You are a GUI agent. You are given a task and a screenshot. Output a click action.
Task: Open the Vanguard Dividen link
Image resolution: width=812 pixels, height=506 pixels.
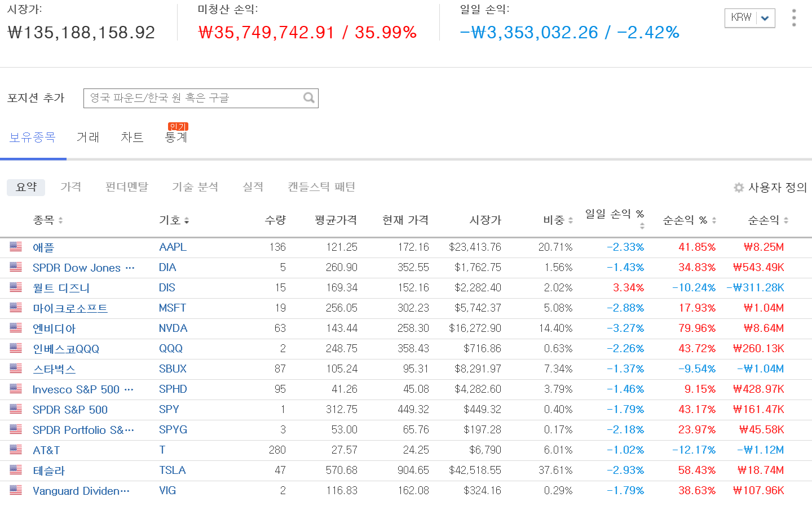81,491
